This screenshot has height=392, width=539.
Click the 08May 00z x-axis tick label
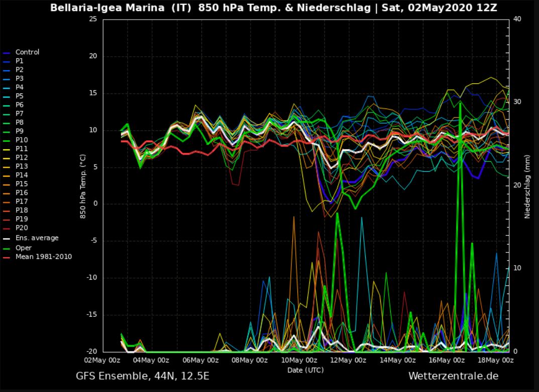coord(250,360)
